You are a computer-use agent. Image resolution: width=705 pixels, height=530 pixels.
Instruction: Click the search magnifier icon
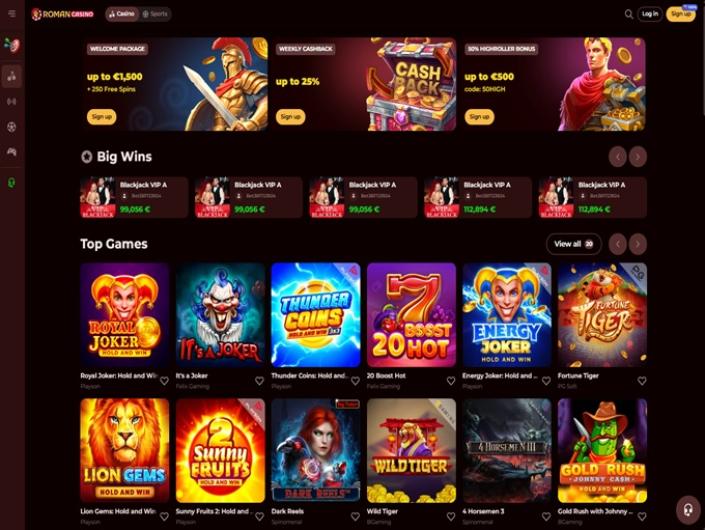pos(629,14)
